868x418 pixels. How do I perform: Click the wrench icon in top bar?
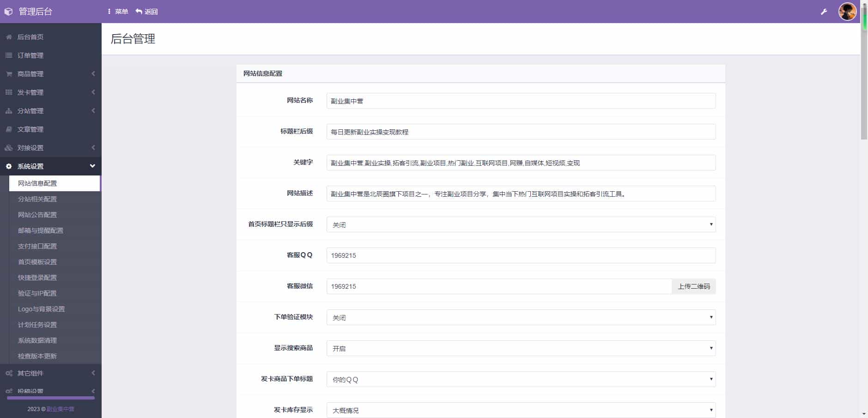[824, 12]
